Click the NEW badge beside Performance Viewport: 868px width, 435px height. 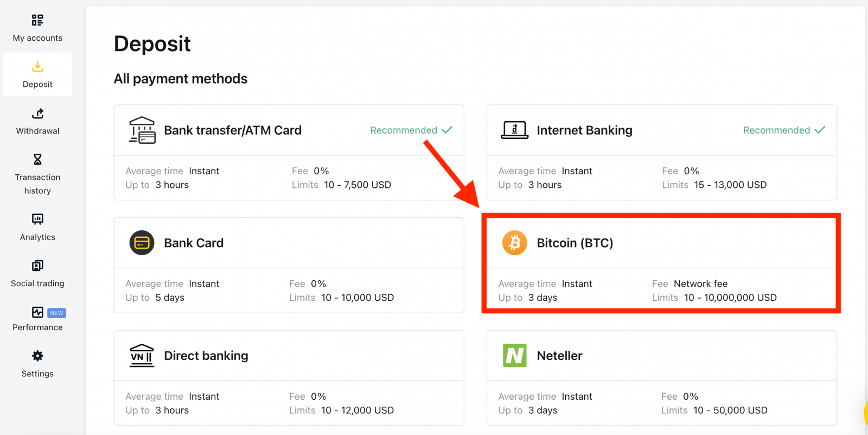(56, 313)
